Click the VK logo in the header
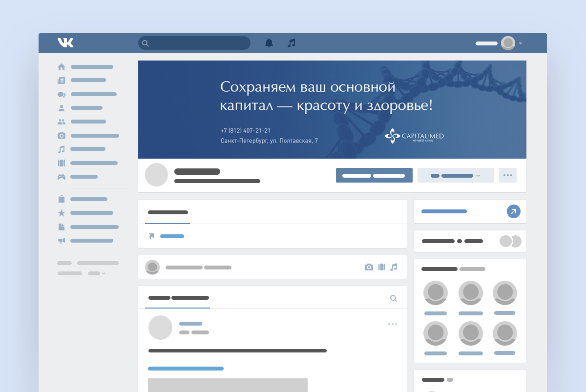This screenshot has width=586, height=392. [65, 43]
